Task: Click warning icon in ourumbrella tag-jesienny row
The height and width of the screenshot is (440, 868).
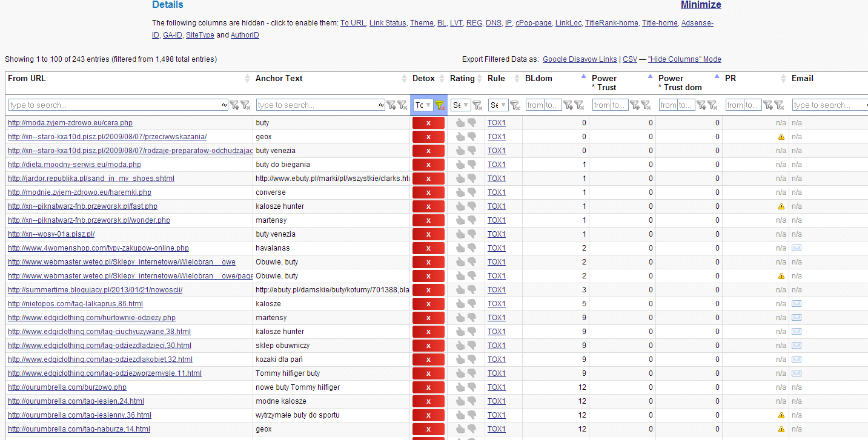Action: (781, 415)
